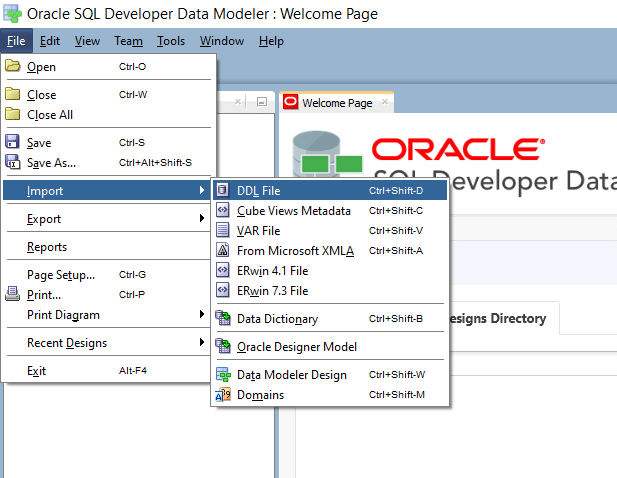Open Reports from File menu
The width and height of the screenshot is (617, 478).
coord(107,247)
